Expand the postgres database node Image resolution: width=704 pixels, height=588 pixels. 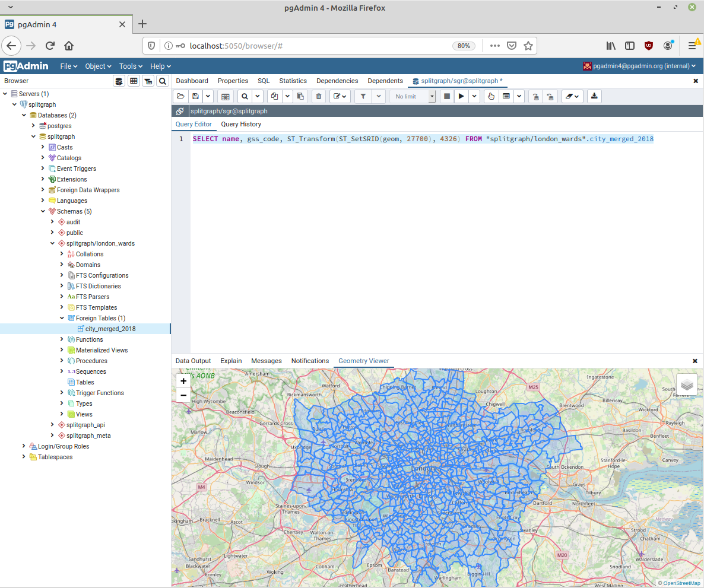[34, 126]
